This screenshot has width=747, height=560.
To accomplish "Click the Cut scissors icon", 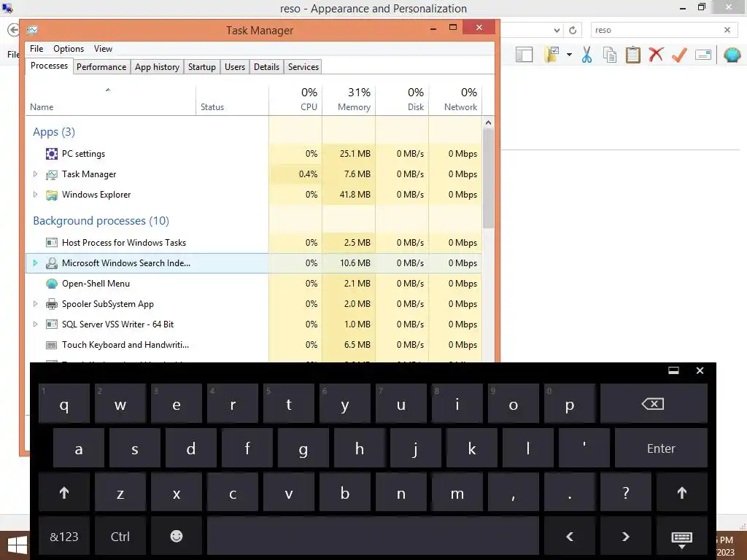I will 587,55.
